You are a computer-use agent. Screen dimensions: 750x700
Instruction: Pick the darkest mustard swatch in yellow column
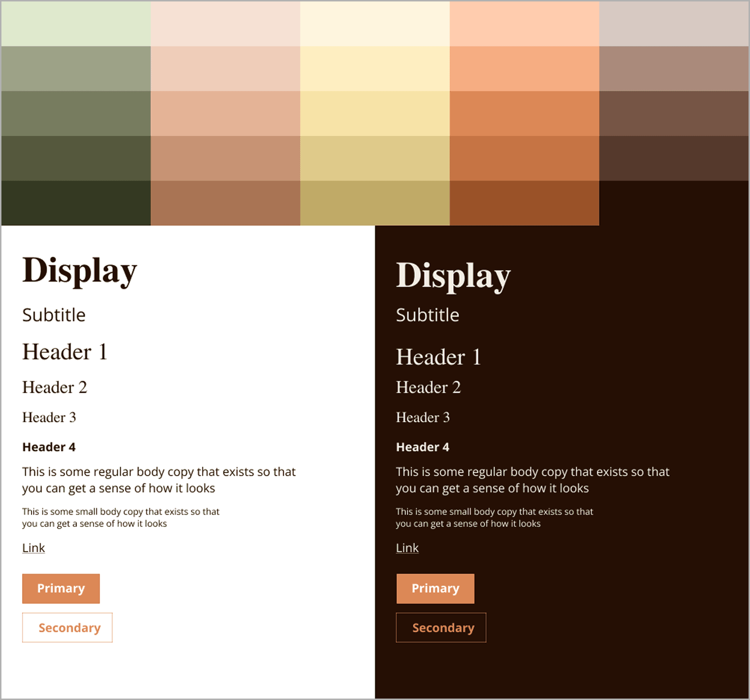(375, 203)
